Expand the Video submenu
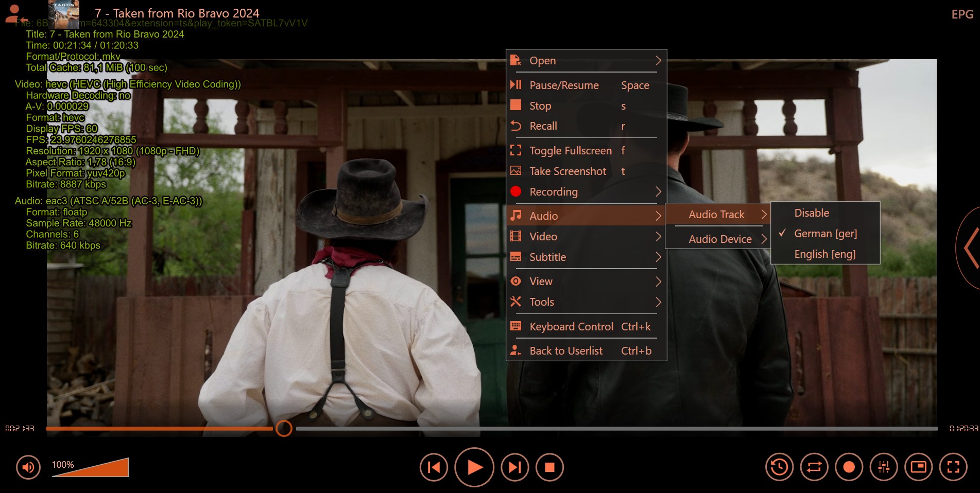Image resolution: width=980 pixels, height=493 pixels. click(x=586, y=237)
